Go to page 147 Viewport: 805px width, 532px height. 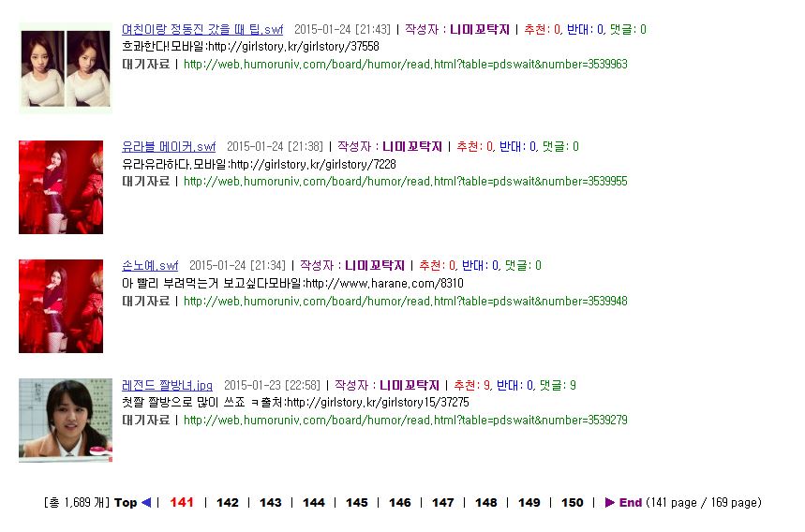click(x=443, y=503)
